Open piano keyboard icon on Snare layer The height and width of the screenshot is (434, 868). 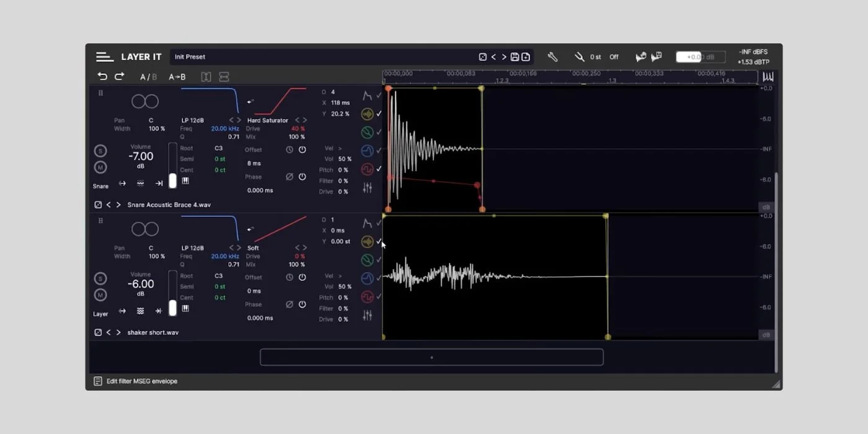(185, 181)
